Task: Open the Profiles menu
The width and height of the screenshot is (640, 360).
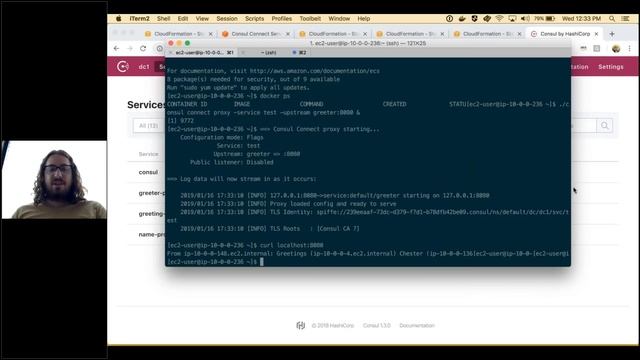Action: click(282, 18)
